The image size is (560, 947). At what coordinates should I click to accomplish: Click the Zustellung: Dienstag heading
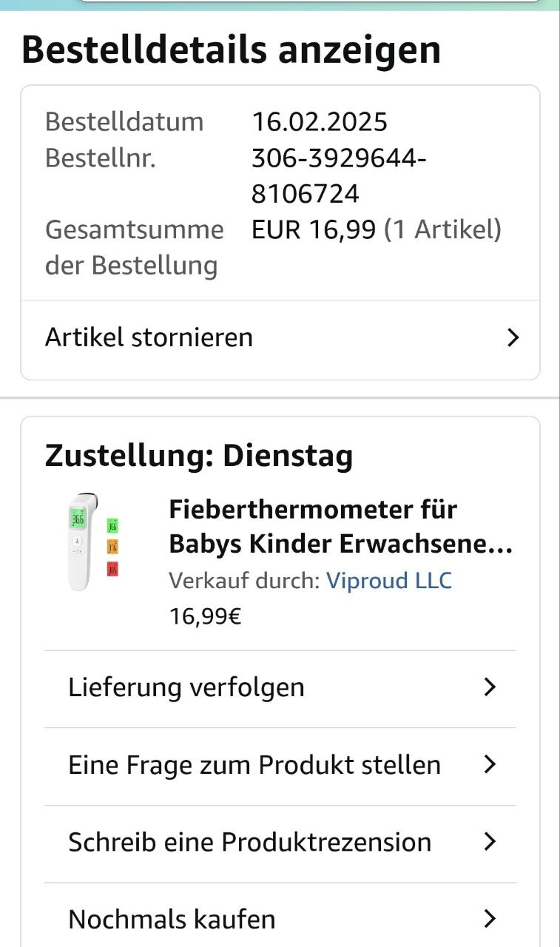(199, 456)
